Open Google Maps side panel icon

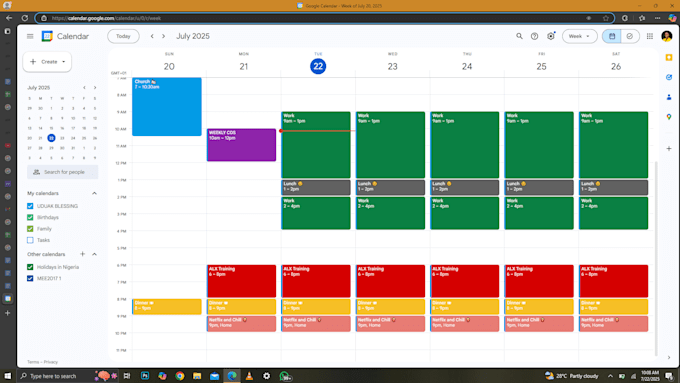click(669, 117)
